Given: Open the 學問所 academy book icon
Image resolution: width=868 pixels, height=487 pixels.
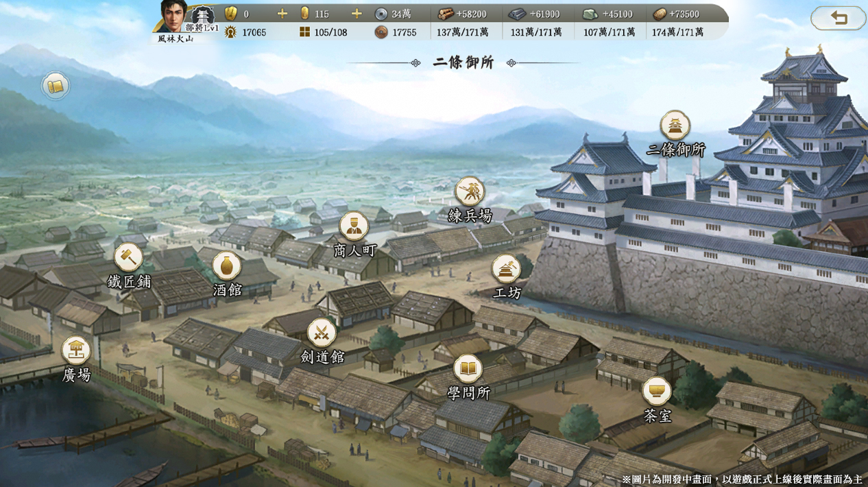Looking at the screenshot, I should click(x=468, y=370).
